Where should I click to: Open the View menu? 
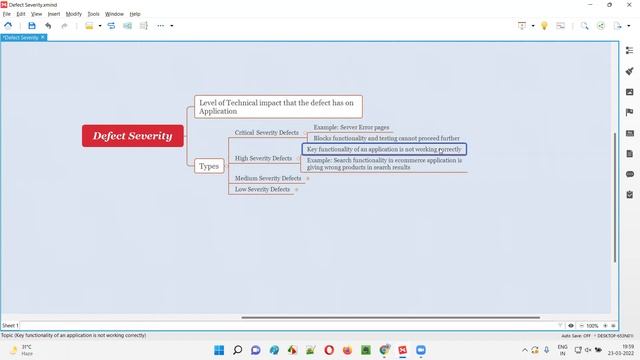pos(36,14)
